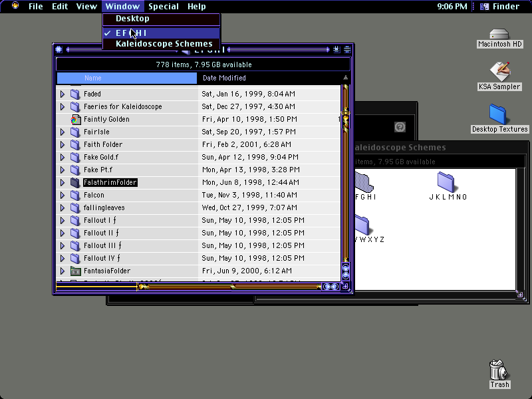Select the Fallout IV folder icon
Screen dimensions: 532x399
point(75,258)
